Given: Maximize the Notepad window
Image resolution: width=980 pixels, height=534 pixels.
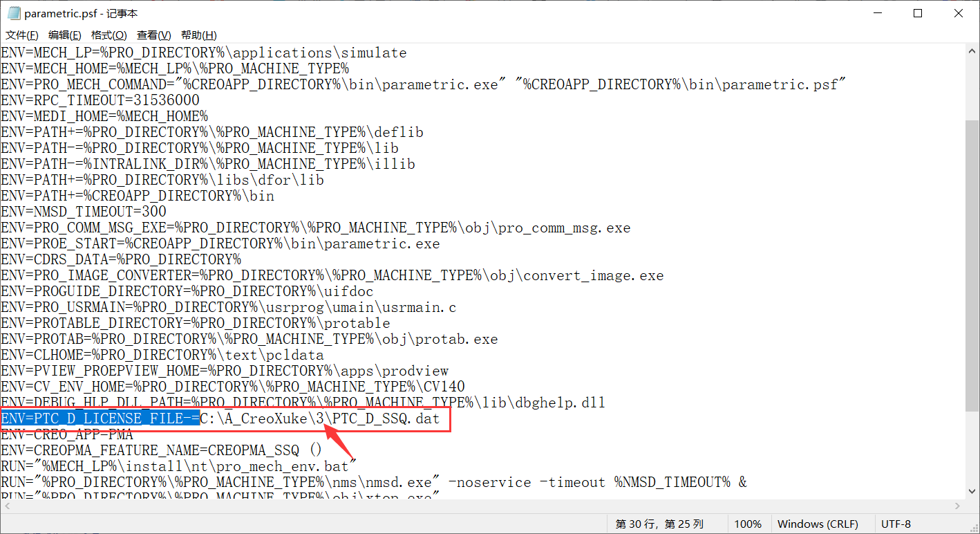Looking at the screenshot, I should [x=918, y=13].
